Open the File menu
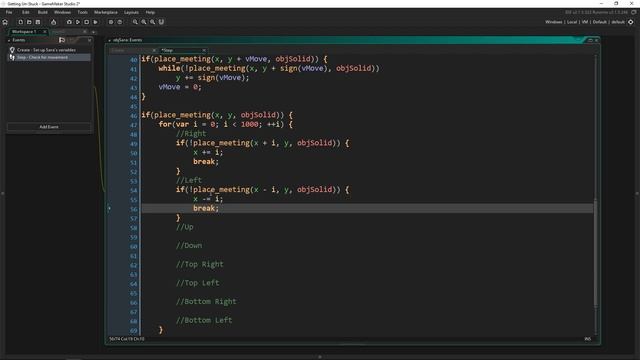640x360 pixels. pyautogui.click(x=9, y=12)
